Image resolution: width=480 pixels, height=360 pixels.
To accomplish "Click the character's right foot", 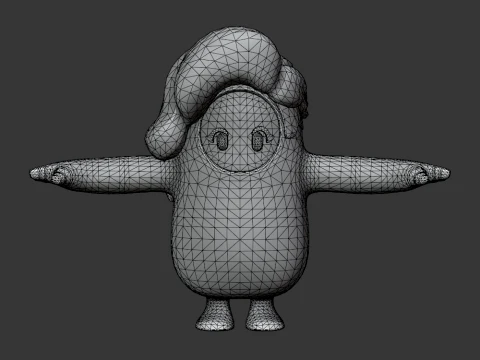I will (x=215, y=314).
